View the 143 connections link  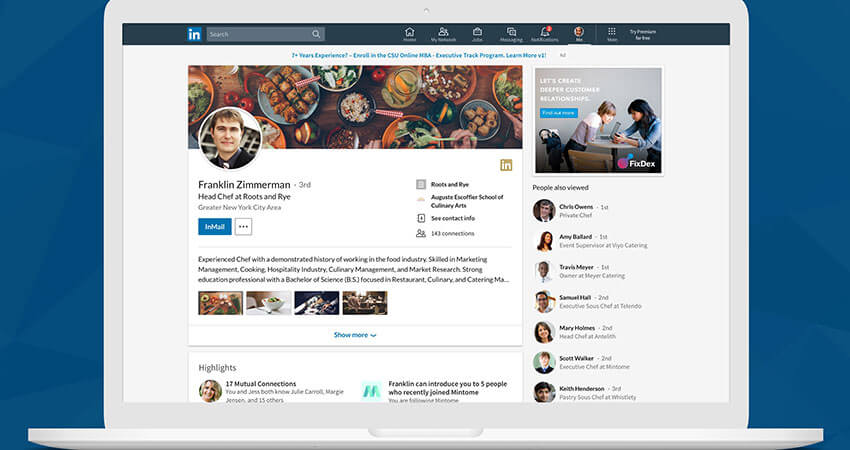[x=453, y=233]
